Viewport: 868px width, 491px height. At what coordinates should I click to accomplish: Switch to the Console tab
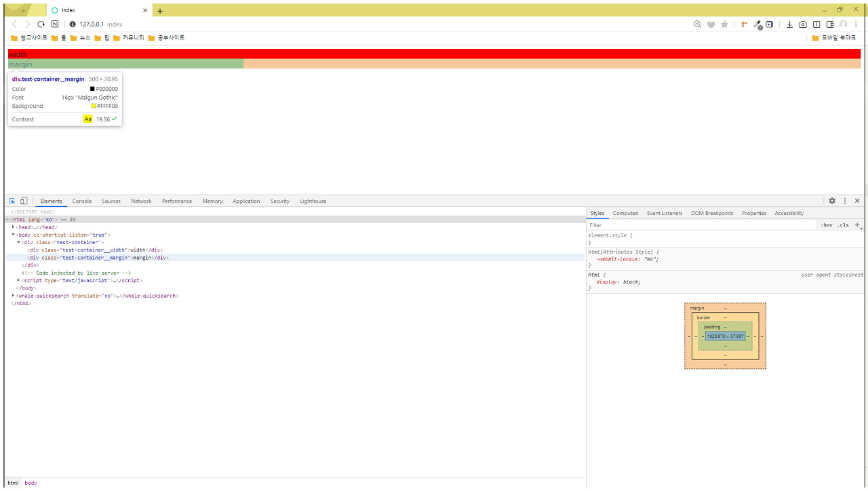(82, 201)
